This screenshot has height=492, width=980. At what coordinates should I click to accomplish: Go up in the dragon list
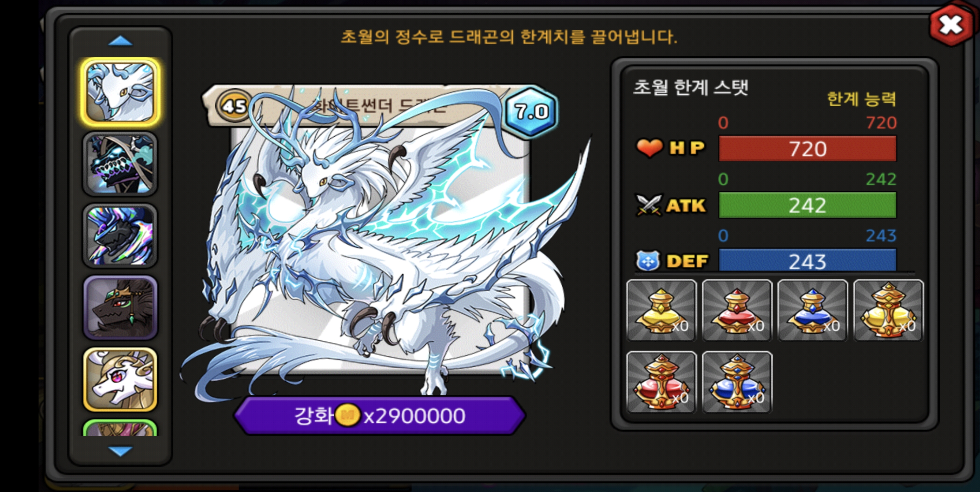click(x=120, y=41)
